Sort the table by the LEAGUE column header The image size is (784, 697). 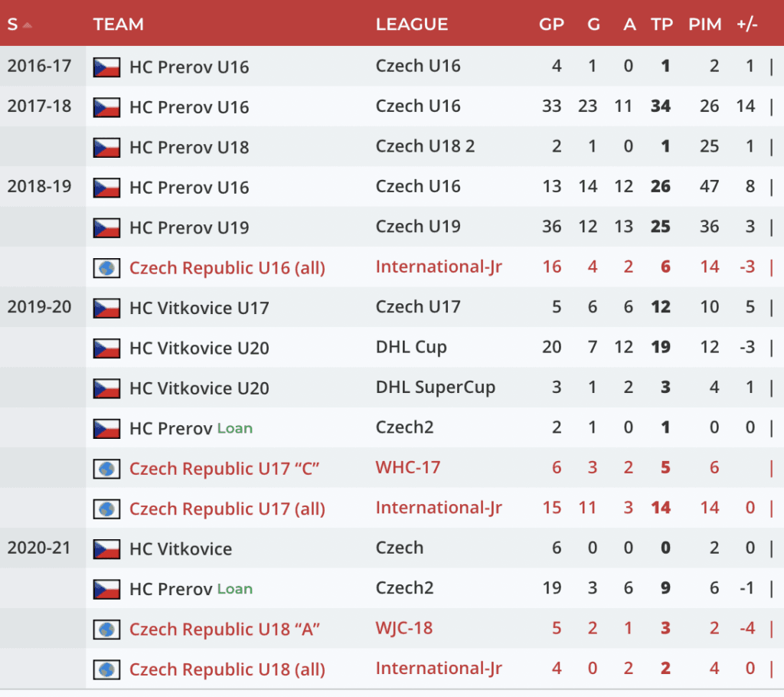(x=411, y=25)
